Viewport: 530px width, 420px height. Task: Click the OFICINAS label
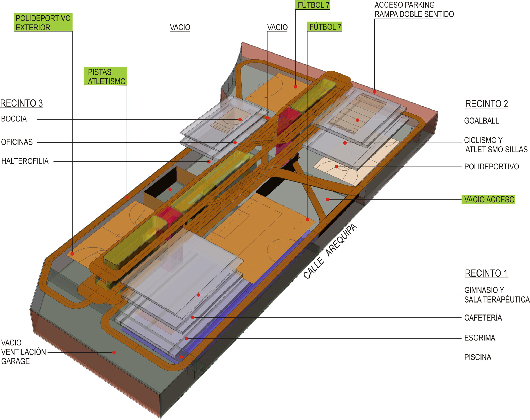17,142
